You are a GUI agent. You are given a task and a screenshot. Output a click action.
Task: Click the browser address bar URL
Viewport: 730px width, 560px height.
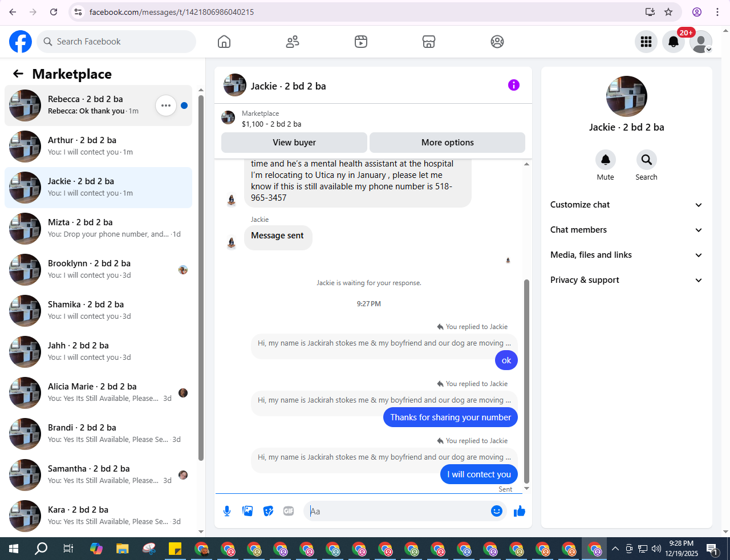(172, 12)
